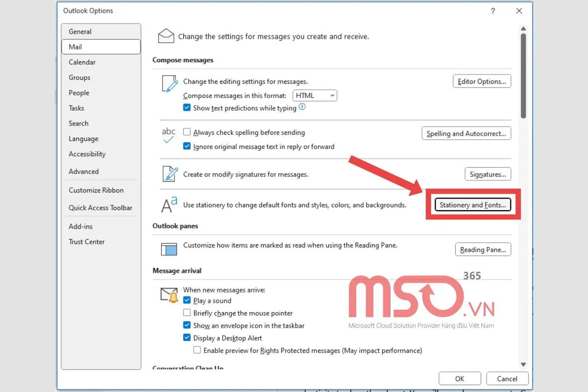Click the Reading Pane layout icon
588x392 pixels.
pyautogui.click(x=169, y=249)
